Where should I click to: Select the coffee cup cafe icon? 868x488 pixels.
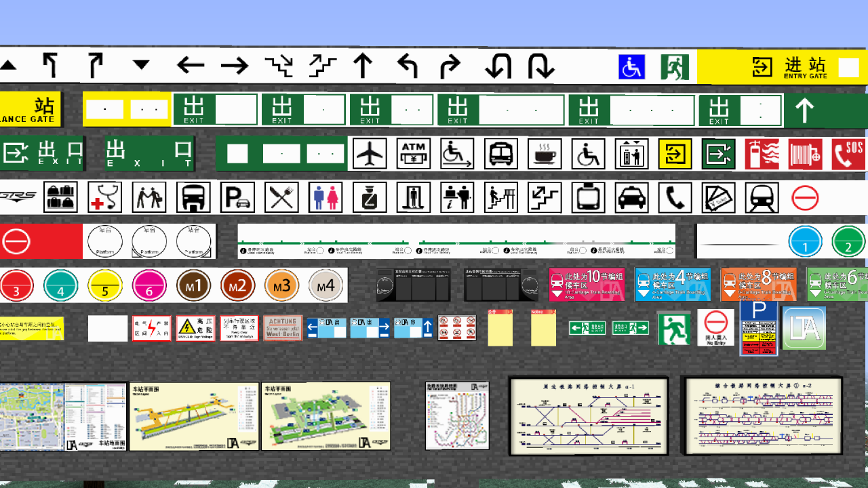click(x=544, y=153)
